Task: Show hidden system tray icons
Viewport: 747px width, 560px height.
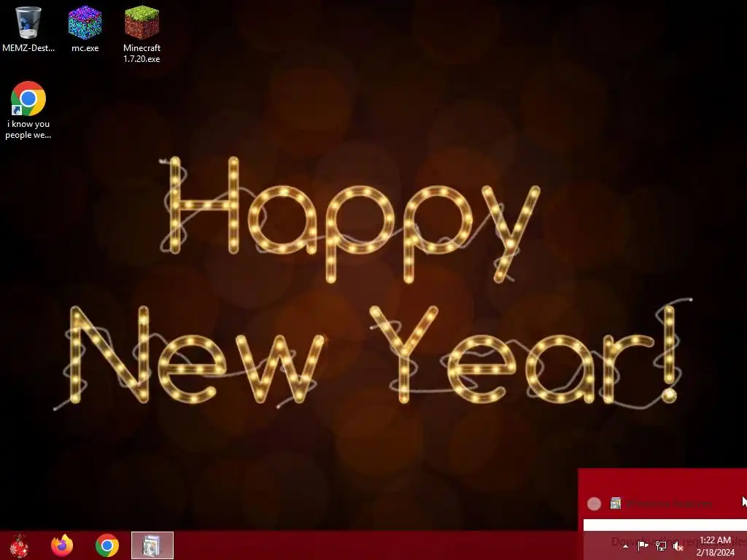Action: click(x=625, y=546)
